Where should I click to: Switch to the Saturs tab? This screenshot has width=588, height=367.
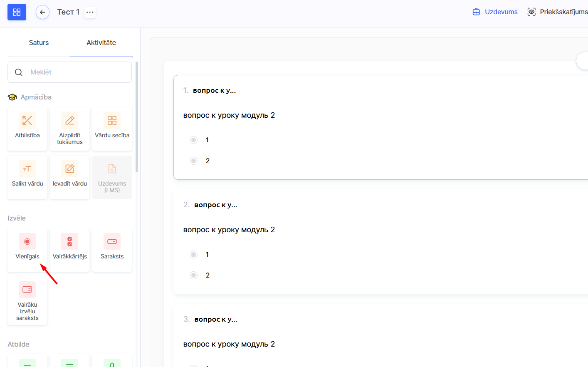(x=39, y=42)
